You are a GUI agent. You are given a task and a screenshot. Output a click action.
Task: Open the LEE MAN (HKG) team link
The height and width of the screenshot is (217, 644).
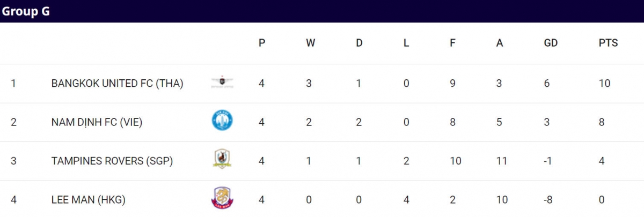click(x=88, y=199)
